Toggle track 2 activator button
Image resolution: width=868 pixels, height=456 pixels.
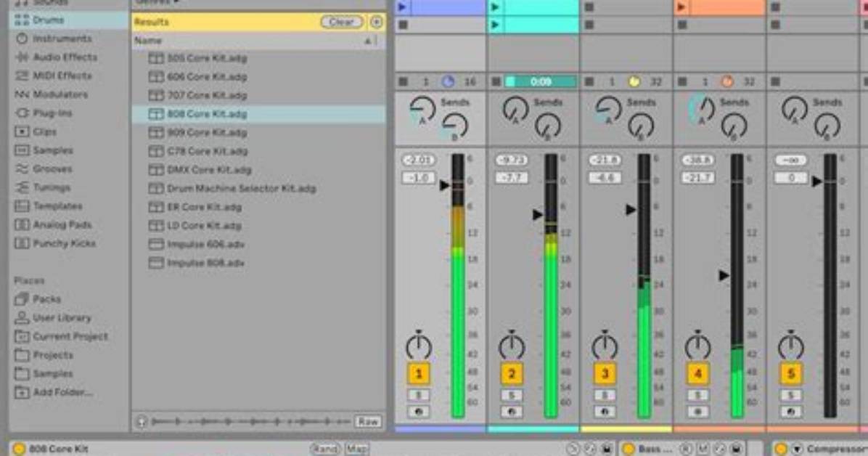pyautogui.click(x=512, y=374)
